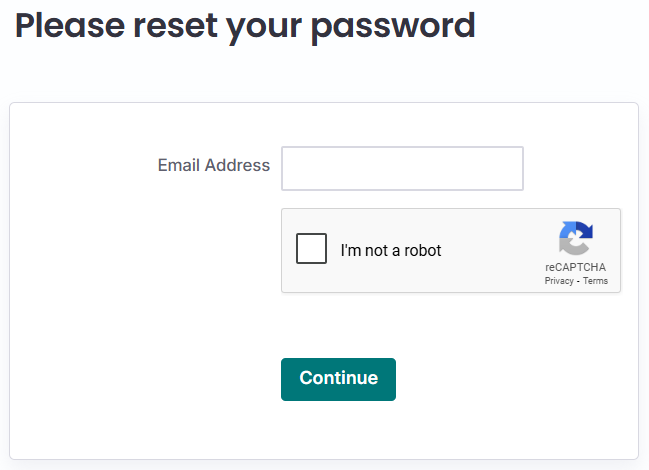Open the reCAPTCHA Privacy link
Viewport: 649px width, 470px height.
coord(559,281)
